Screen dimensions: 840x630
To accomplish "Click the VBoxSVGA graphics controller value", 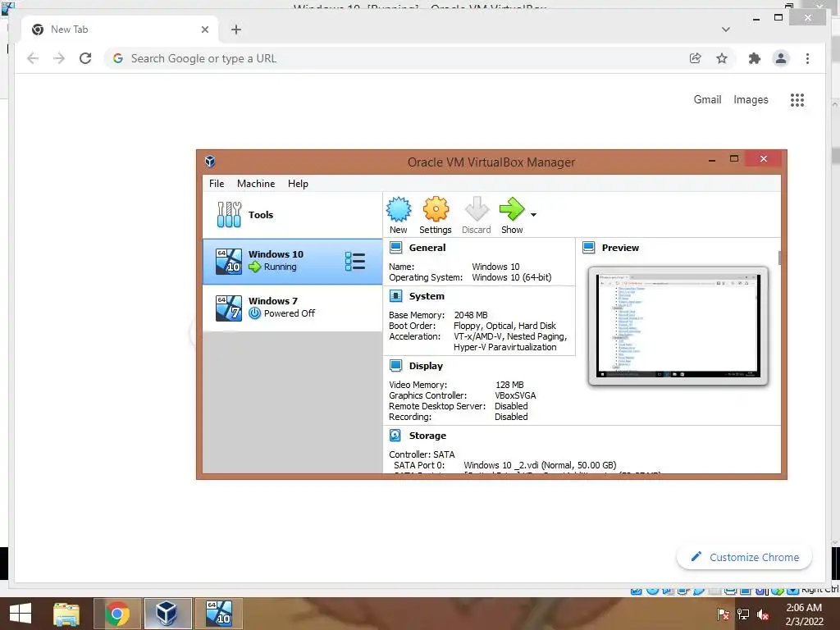I will tap(515, 395).
